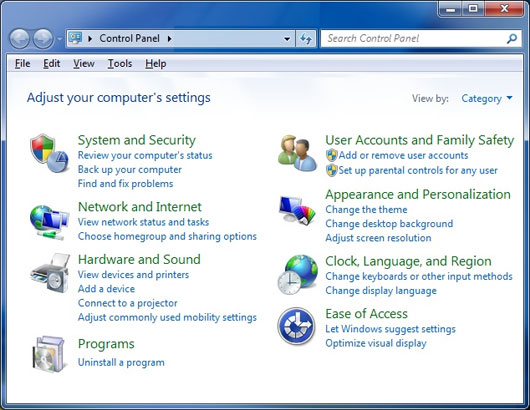Open the Clock, Language, and Region globe icon

click(297, 274)
